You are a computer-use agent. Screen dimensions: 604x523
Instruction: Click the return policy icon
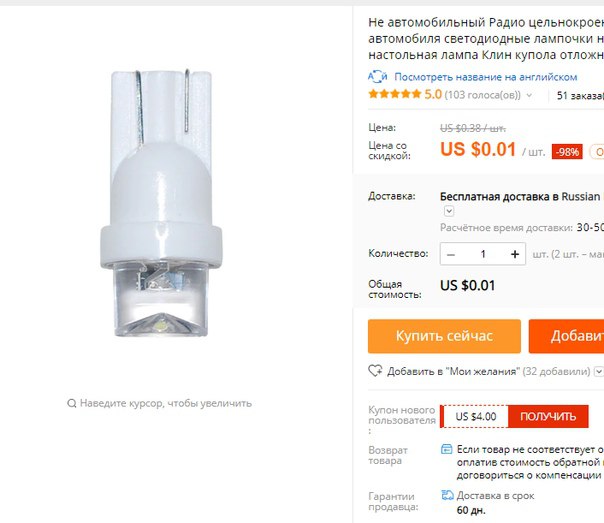pyautogui.click(x=446, y=449)
